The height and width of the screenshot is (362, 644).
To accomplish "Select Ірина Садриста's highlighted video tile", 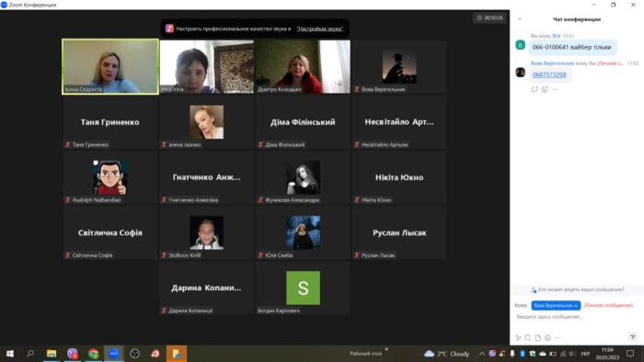I will tap(110, 66).
